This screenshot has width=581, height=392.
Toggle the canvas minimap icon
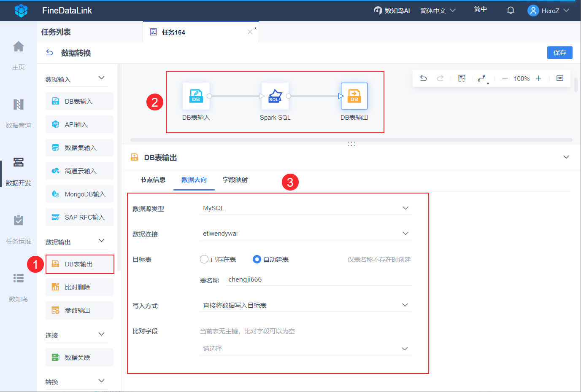[x=560, y=78]
